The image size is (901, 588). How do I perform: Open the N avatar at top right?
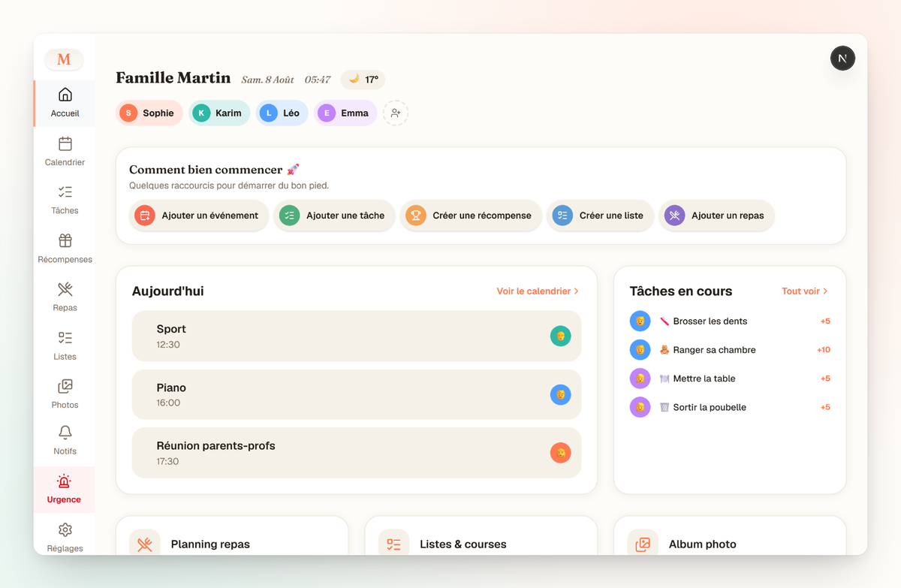842,58
